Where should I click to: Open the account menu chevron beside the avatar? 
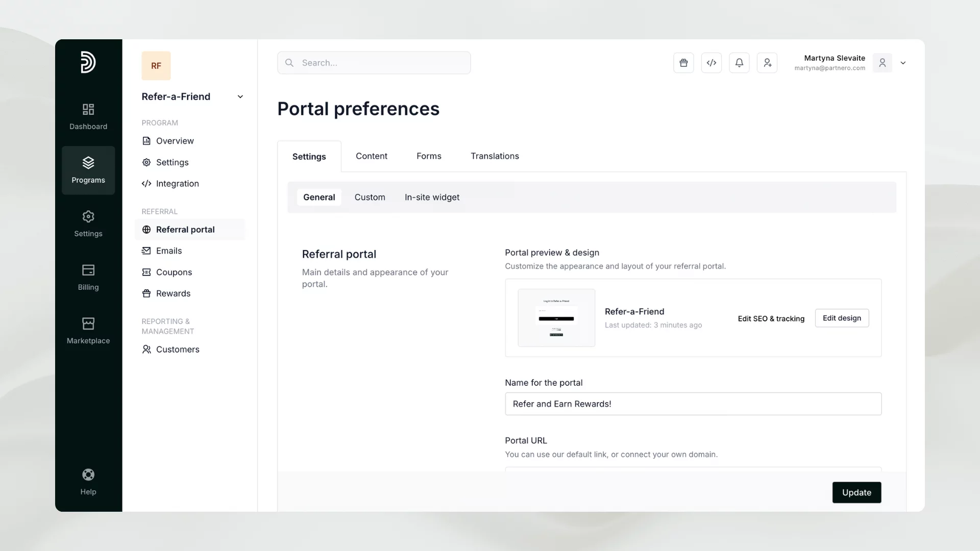(903, 63)
